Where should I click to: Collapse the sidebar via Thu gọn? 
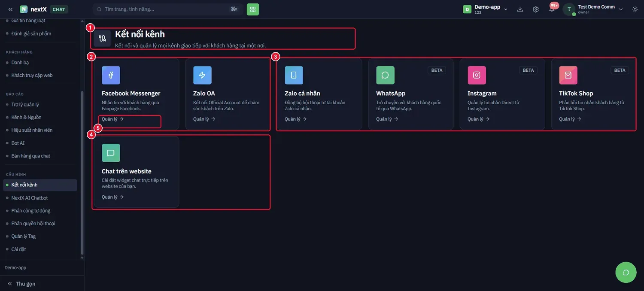[x=21, y=284]
